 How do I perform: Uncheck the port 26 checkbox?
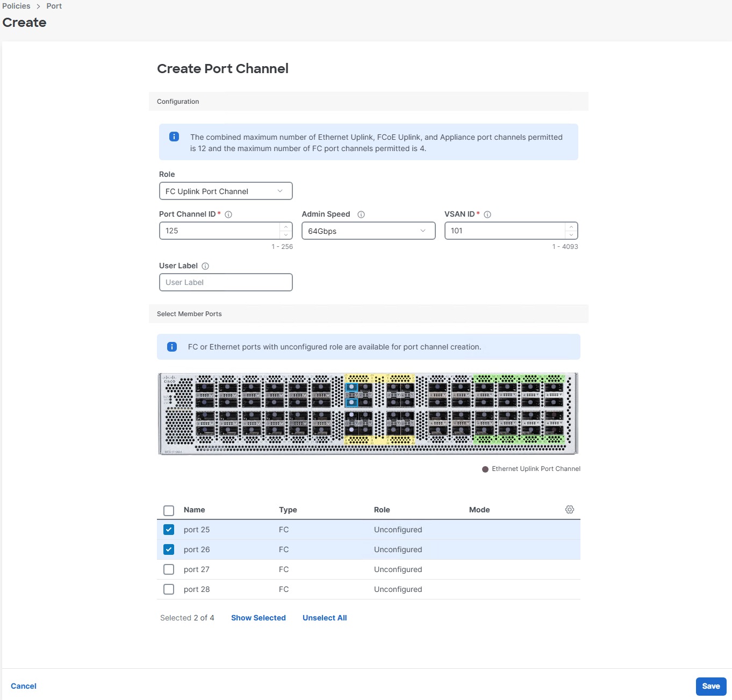(x=169, y=549)
